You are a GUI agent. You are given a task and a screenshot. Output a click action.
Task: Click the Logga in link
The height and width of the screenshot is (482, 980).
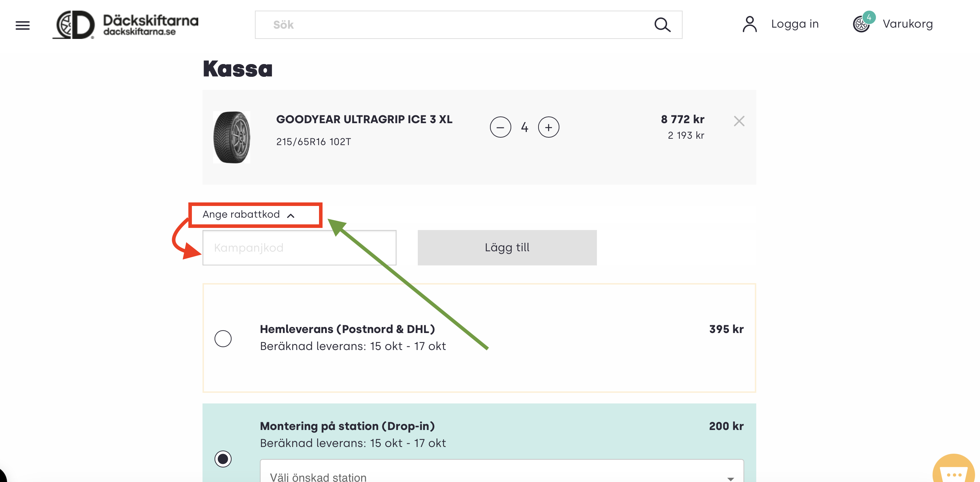pyautogui.click(x=794, y=24)
